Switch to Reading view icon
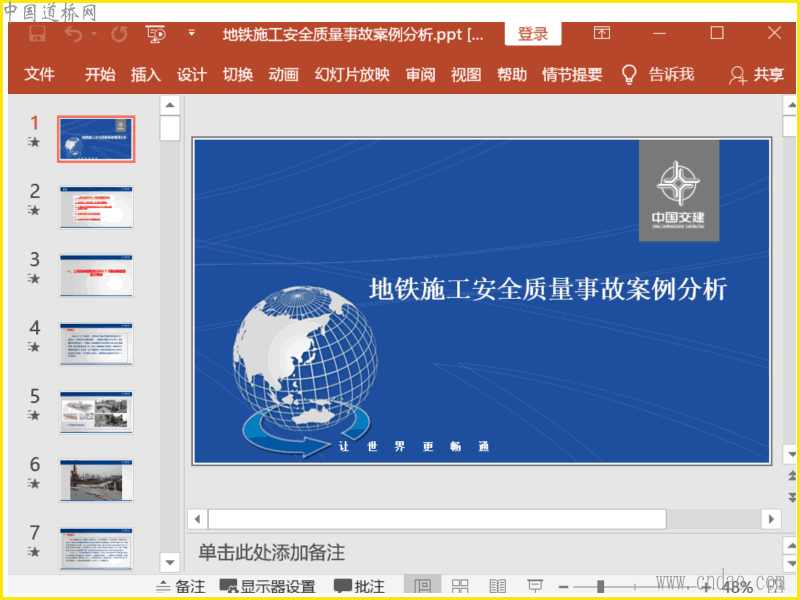Viewport: 800px width, 600px height. click(x=497, y=587)
